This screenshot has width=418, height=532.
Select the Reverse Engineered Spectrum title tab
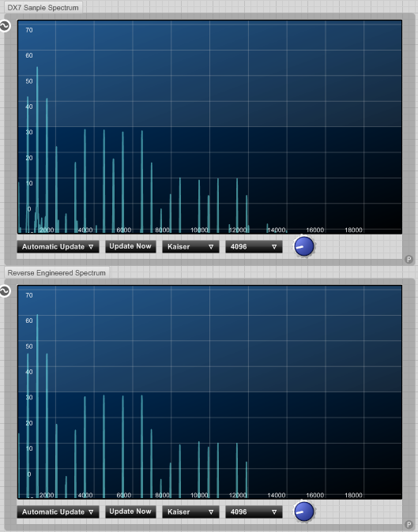57,273
